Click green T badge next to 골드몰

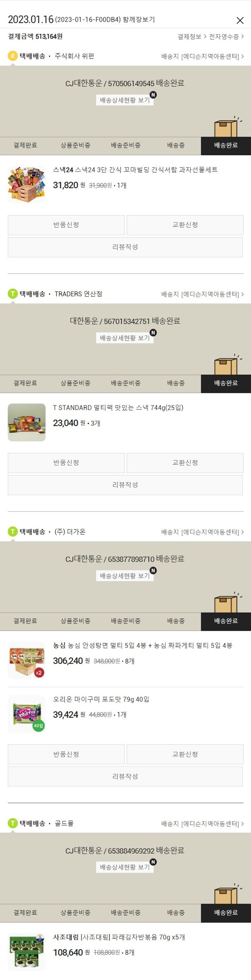[13, 823]
